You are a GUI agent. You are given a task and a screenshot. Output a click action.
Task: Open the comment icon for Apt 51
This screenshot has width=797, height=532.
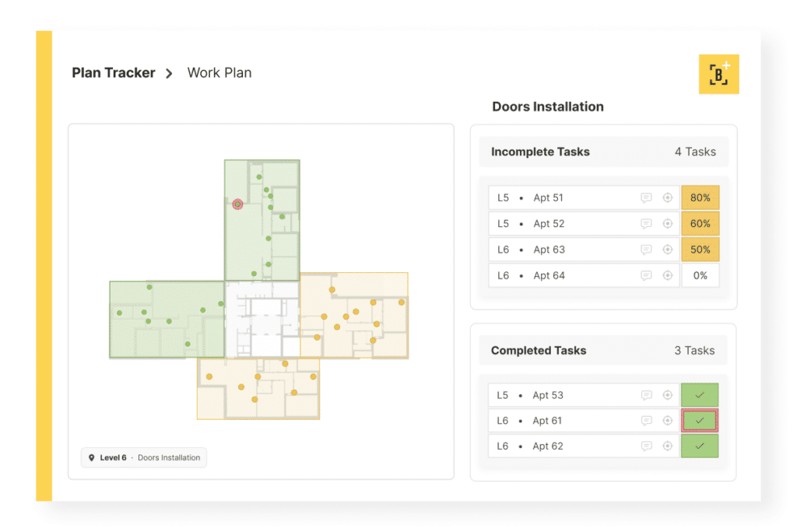(647, 198)
